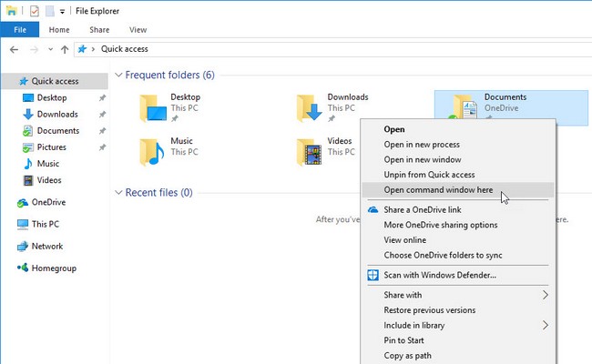Choose Open command window here
This screenshot has height=364, width=592.
point(437,189)
